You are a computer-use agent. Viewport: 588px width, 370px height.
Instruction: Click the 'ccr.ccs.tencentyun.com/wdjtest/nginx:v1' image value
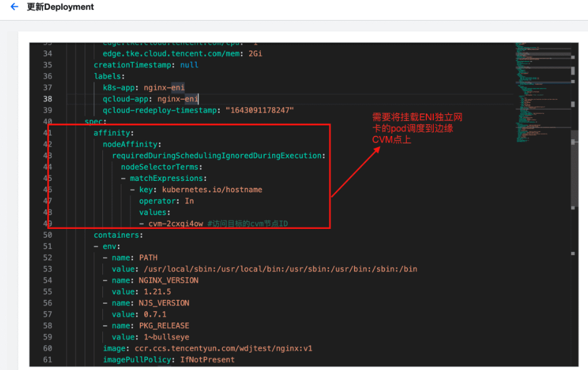(x=223, y=348)
